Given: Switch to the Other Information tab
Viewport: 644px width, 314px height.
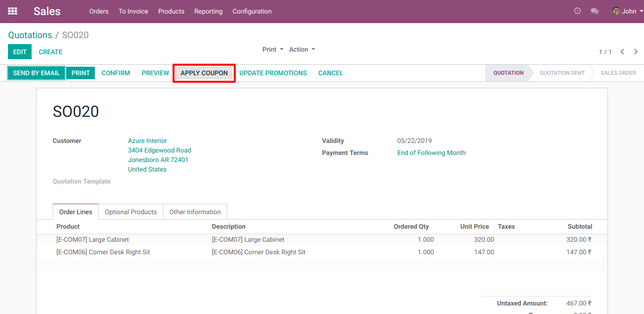Looking at the screenshot, I should [x=195, y=212].
